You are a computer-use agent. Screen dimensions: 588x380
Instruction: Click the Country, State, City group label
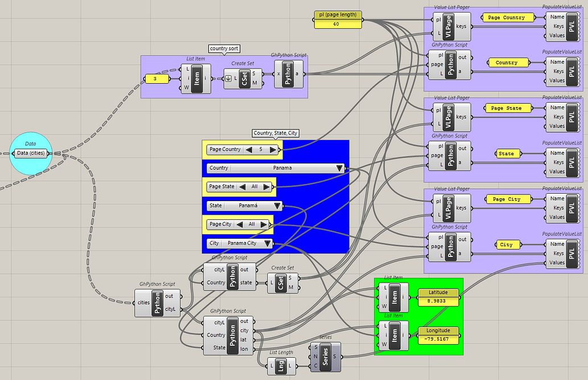(x=276, y=133)
